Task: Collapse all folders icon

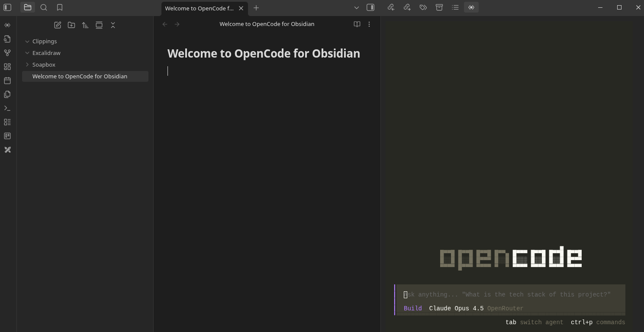Action: [113, 25]
